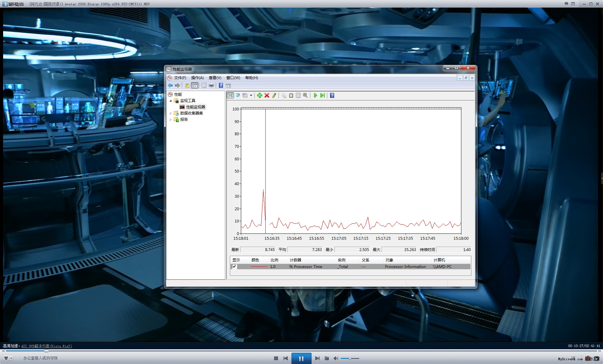Open the 操作(A) menu

pos(197,78)
